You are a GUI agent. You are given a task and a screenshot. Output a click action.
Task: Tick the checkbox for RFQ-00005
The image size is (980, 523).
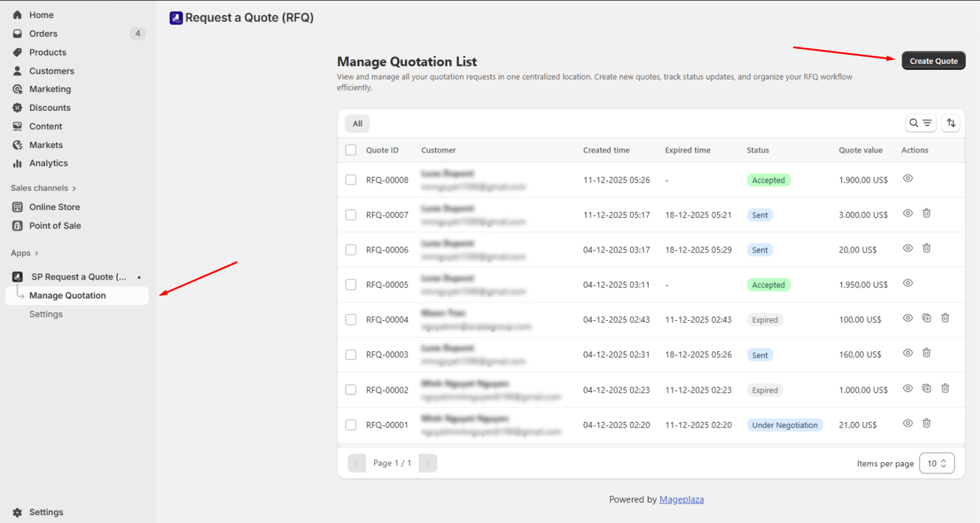click(351, 285)
